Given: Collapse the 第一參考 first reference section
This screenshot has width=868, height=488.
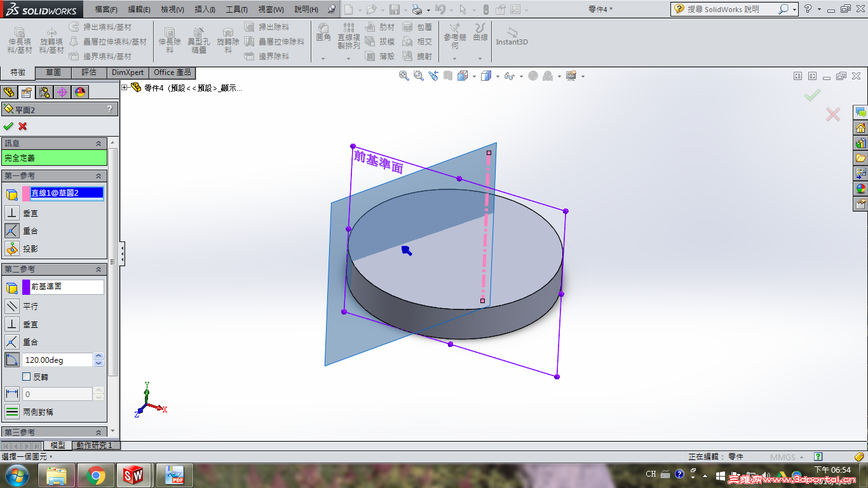Looking at the screenshot, I should pyautogui.click(x=98, y=176).
